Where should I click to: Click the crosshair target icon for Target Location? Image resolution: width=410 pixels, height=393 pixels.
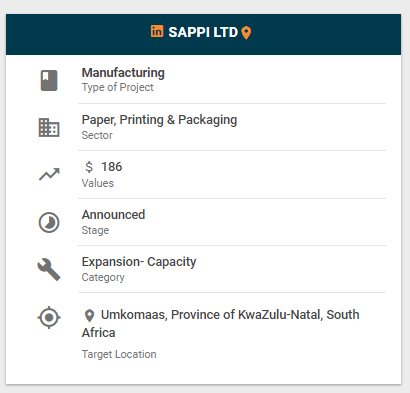[49, 317]
